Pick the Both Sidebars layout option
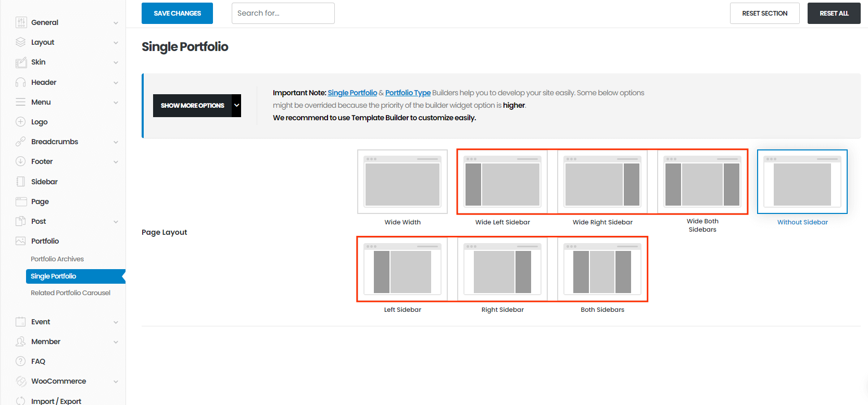Screen dimensions: 868x405 tap(602, 270)
